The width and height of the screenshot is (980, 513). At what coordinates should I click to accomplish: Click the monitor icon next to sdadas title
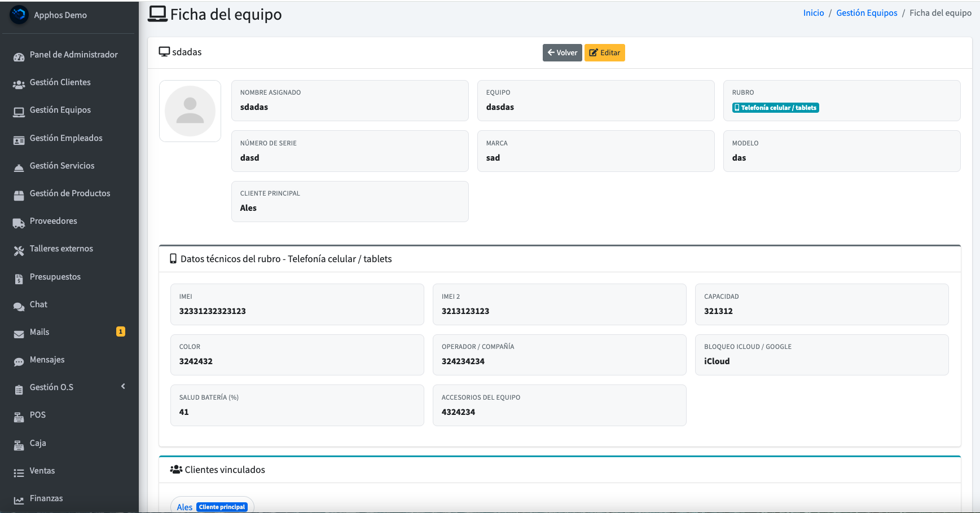[164, 52]
